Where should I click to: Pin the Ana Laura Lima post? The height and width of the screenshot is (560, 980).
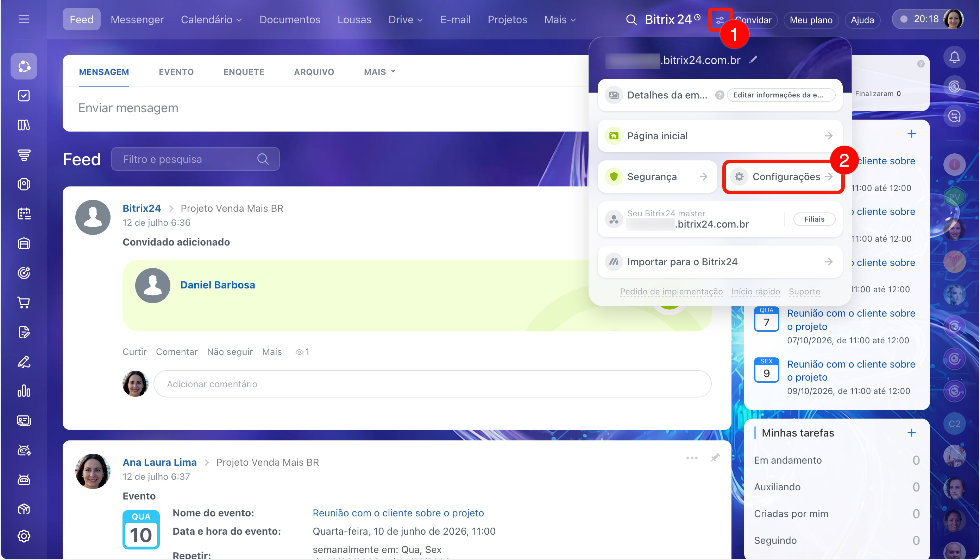(x=715, y=457)
